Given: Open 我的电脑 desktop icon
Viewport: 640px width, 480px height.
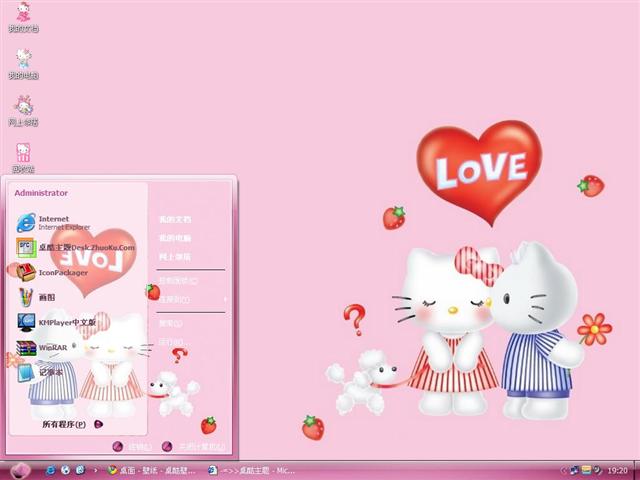Looking at the screenshot, I should [23, 64].
